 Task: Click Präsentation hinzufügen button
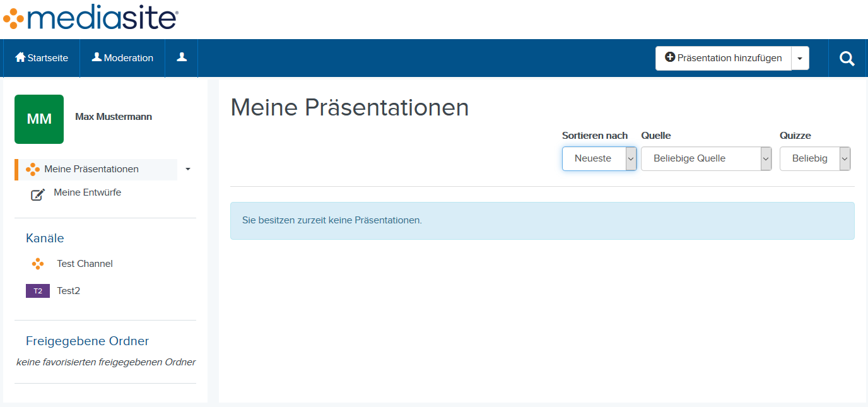(723, 58)
